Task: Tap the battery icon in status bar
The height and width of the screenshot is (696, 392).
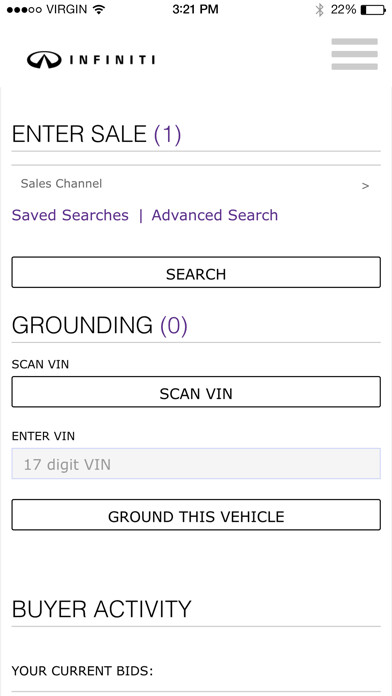Action: [x=373, y=10]
